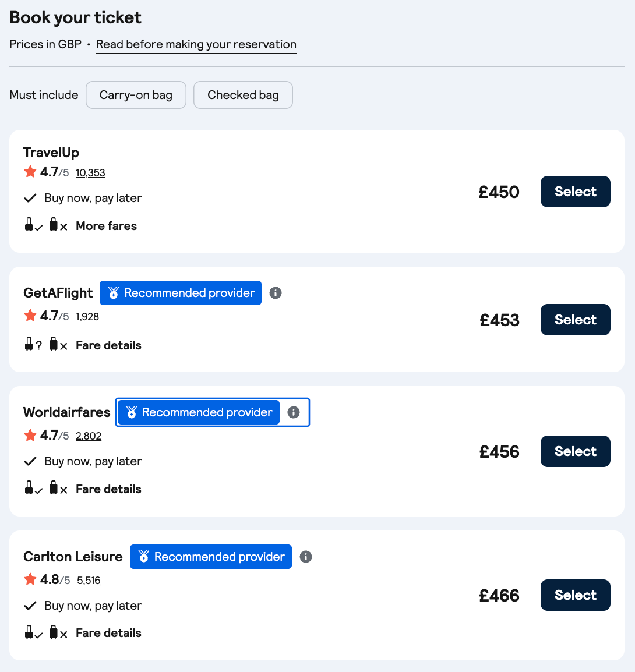Select the Carlton Leisure £466 ticket
This screenshot has height=672, width=635.
click(576, 595)
